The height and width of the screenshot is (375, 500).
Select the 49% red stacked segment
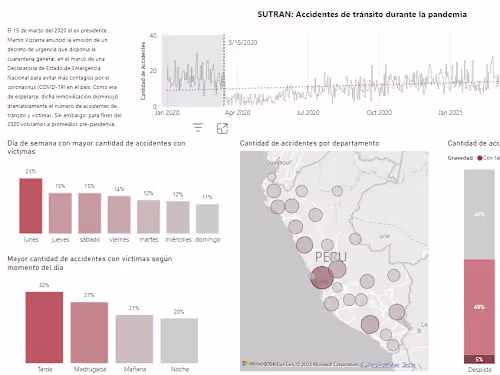coord(479,307)
